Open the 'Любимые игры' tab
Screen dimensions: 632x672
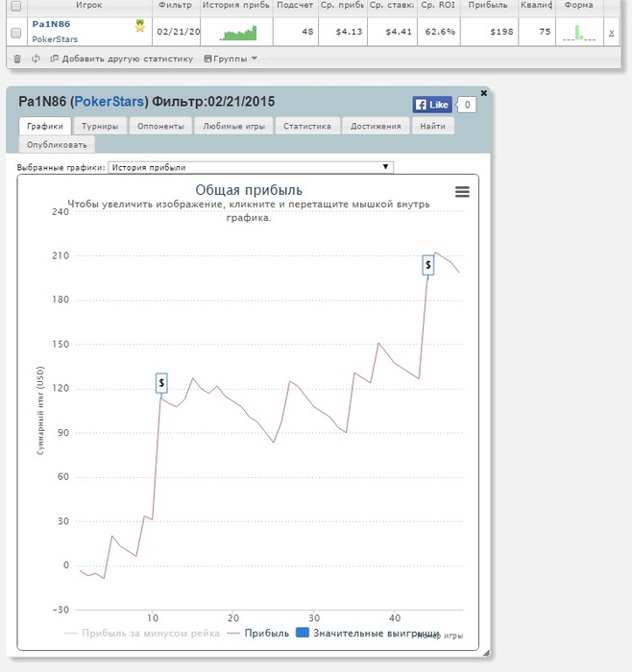point(233,126)
